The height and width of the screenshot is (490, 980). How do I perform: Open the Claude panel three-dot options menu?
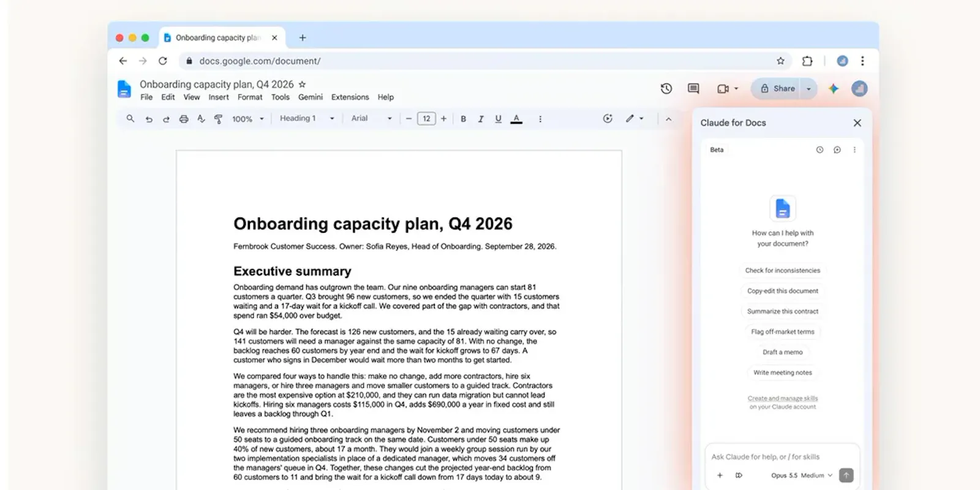tap(854, 150)
